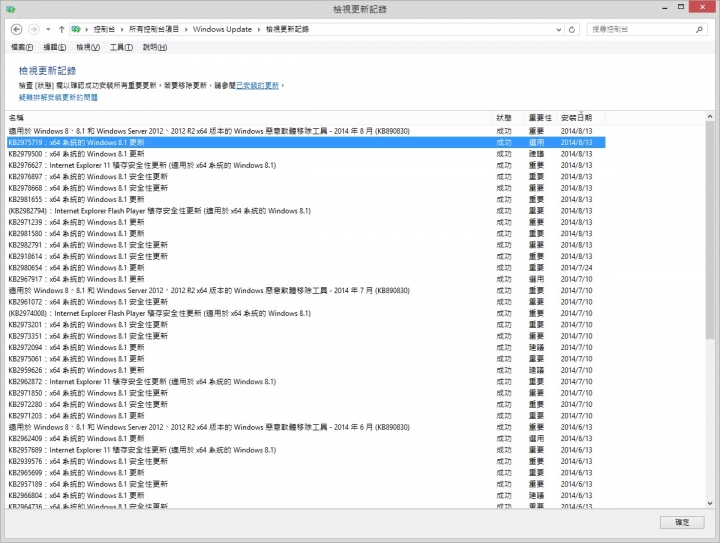The width and height of the screenshot is (720, 543).
Task: Select the KB2959626 update row
Action: [x=306, y=370]
